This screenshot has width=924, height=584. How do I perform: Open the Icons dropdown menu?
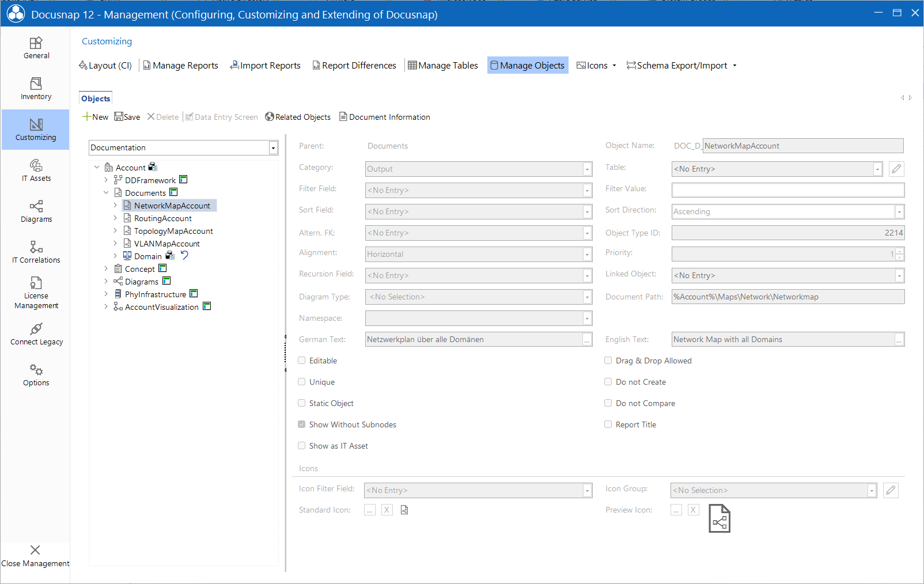[596, 66]
